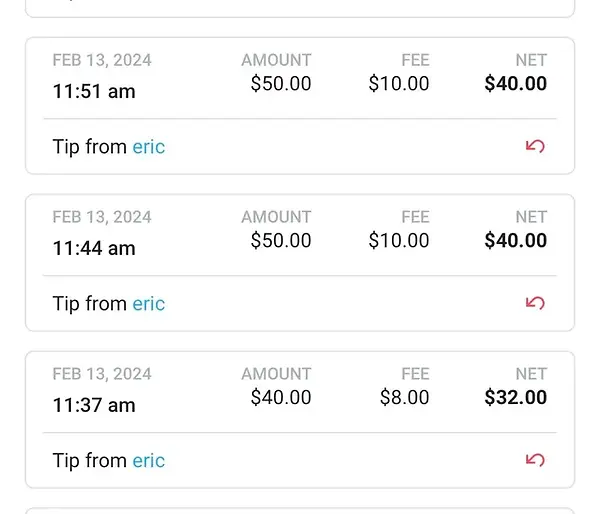Select the 11:44 am timestamp

[x=94, y=248]
